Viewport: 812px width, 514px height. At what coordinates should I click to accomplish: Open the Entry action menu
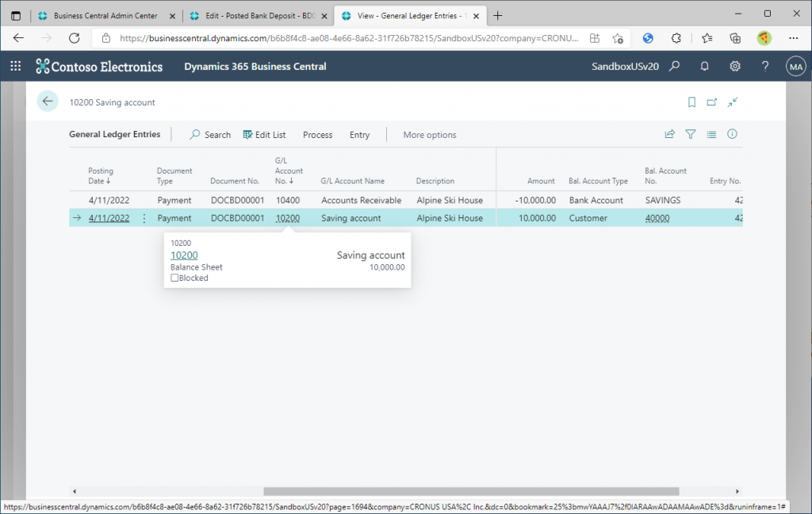pos(359,135)
